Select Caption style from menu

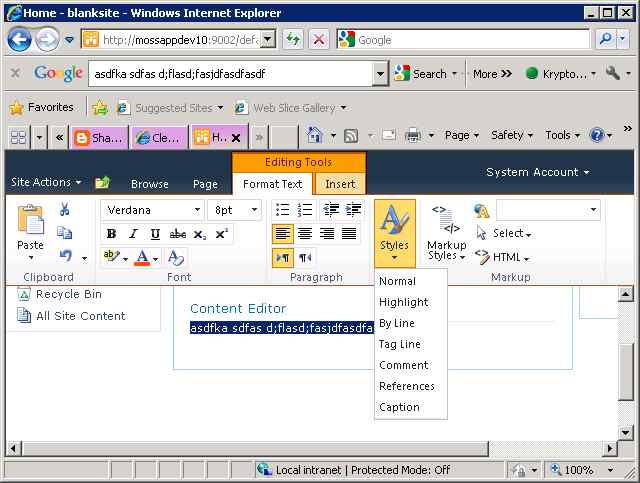(399, 407)
